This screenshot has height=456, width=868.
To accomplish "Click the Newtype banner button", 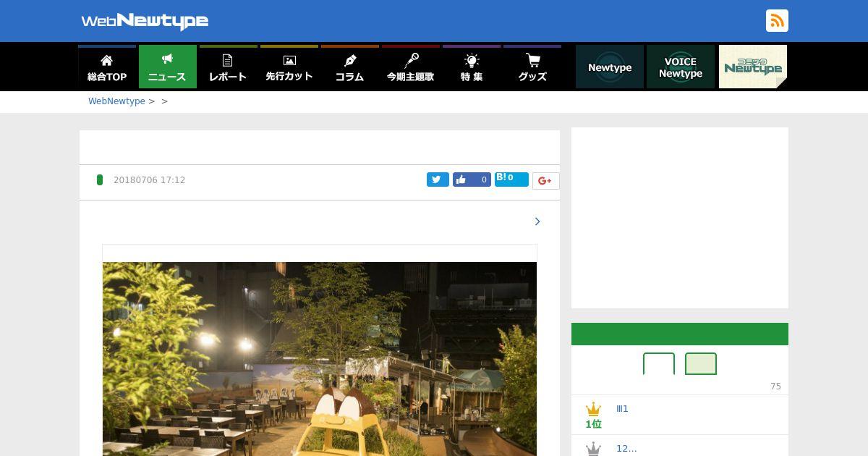I will pyautogui.click(x=610, y=67).
